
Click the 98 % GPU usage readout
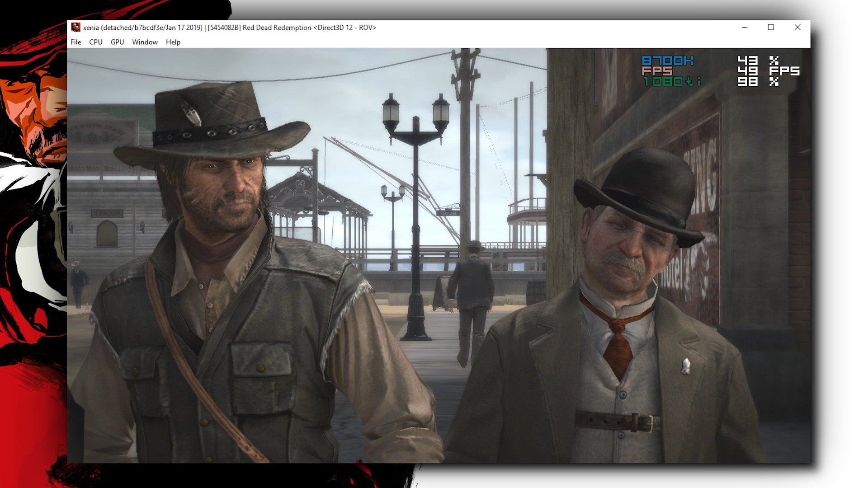[x=748, y=82]
